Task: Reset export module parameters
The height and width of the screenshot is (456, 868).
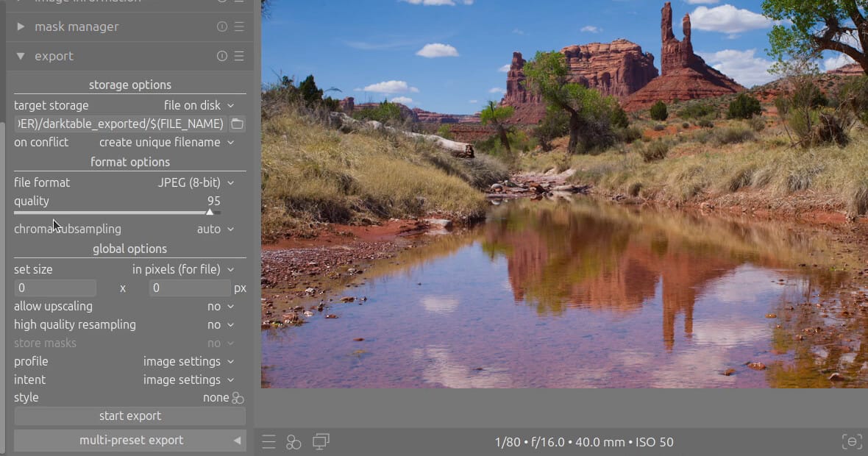Action: (222, 56)
